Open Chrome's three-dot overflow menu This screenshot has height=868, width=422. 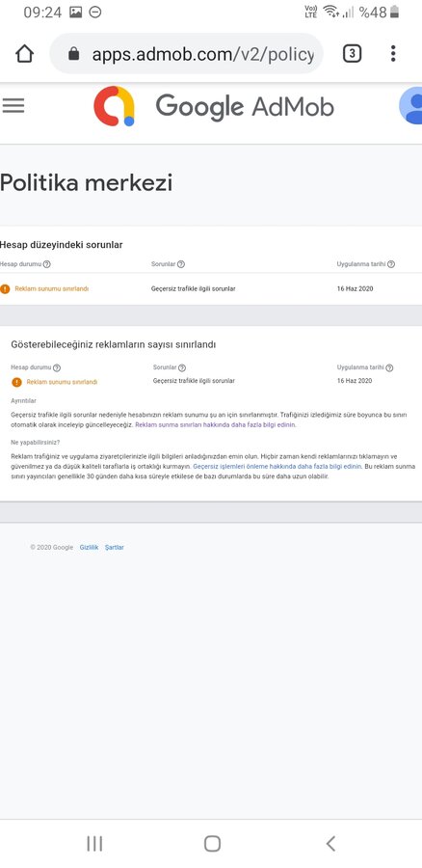pos(393,54)
